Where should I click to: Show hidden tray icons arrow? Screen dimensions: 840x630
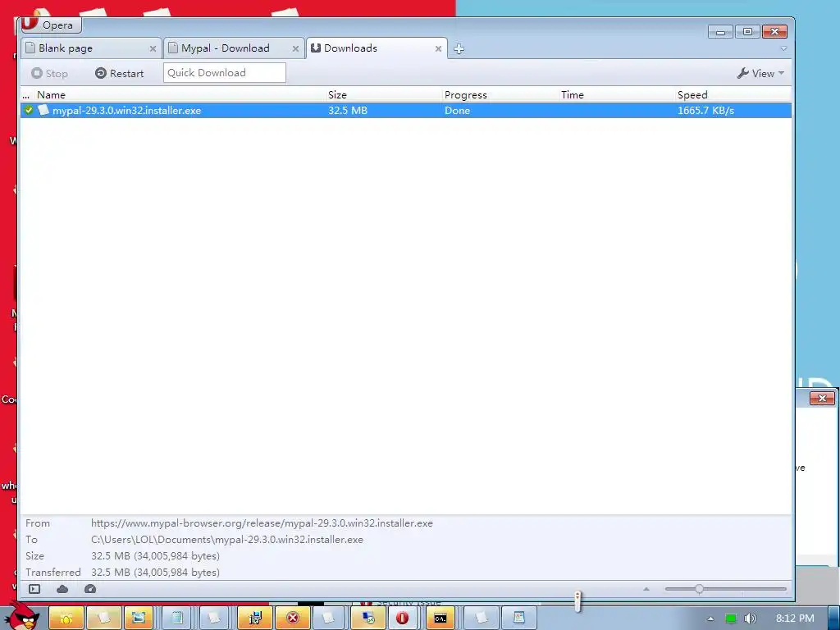click(710, 619)
